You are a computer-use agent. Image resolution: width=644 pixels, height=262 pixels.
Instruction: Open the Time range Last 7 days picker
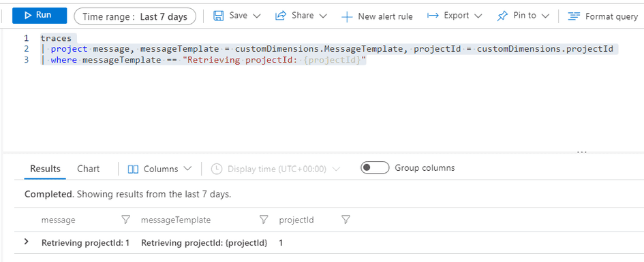click(135, 16)
